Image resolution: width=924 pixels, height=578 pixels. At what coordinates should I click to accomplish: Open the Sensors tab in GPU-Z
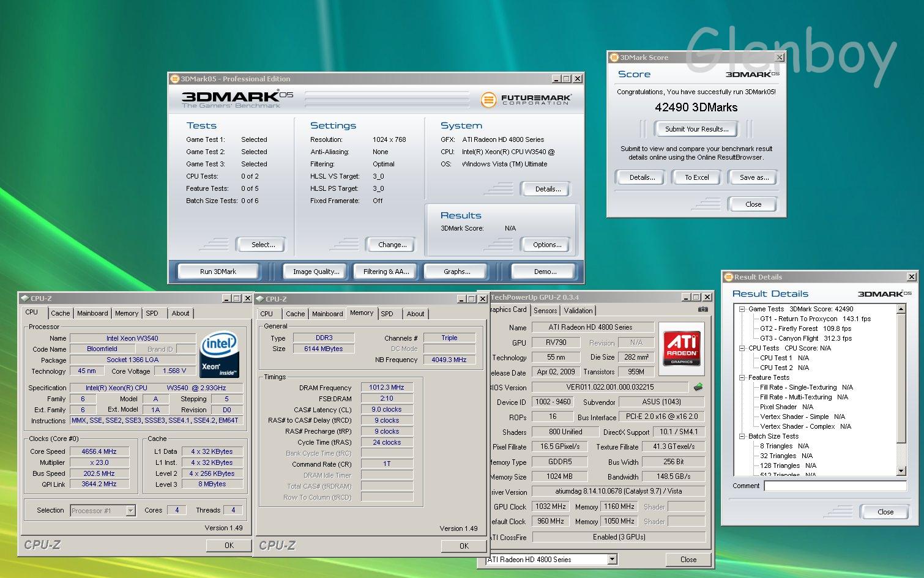pos(545,311)
